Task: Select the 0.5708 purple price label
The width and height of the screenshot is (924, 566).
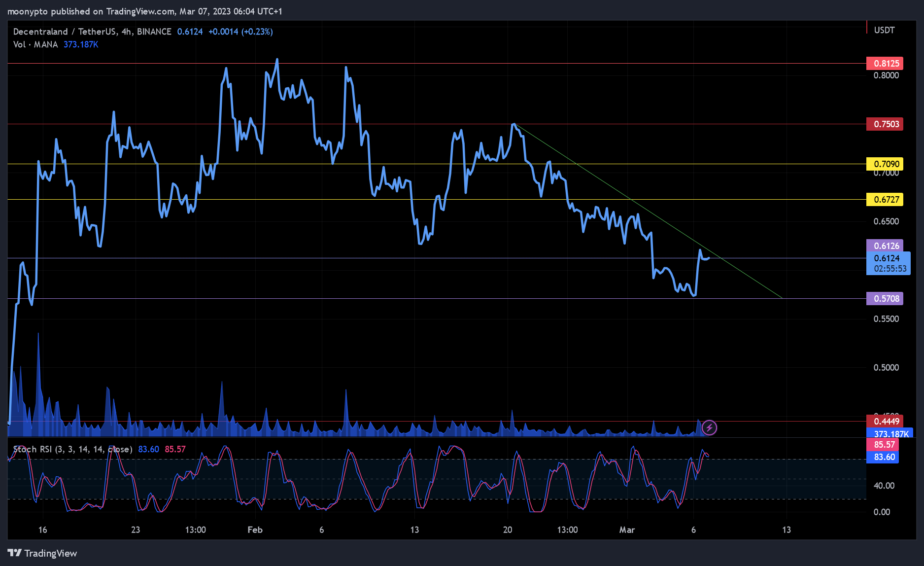Action: 885,298
